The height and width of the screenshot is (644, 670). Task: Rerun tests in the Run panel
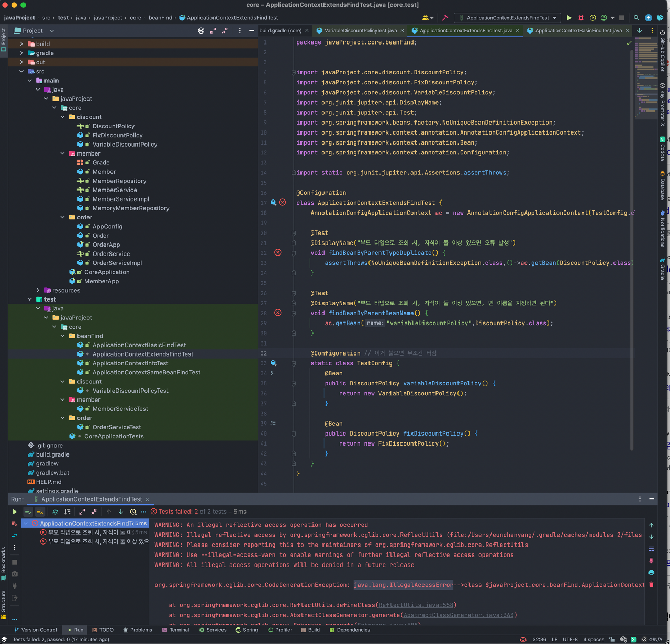(x=14, y=512)
